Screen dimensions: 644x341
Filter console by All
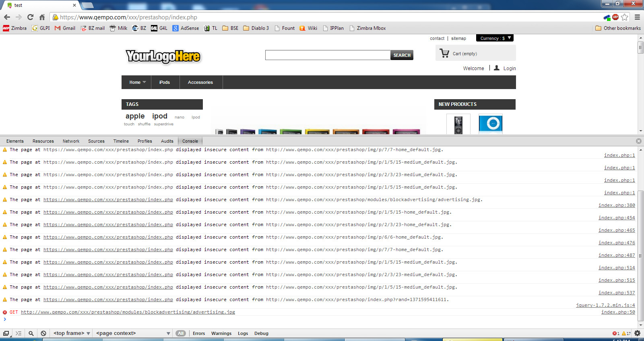coord(181,333)
